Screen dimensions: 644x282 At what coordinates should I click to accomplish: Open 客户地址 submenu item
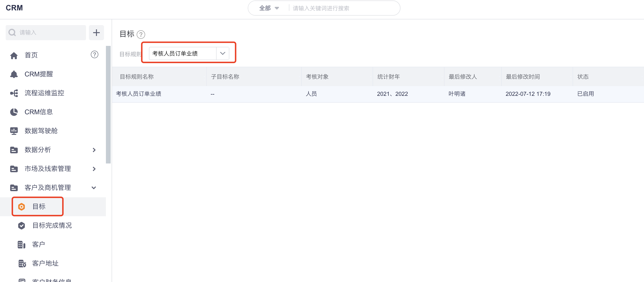click(x=45, y=264)
